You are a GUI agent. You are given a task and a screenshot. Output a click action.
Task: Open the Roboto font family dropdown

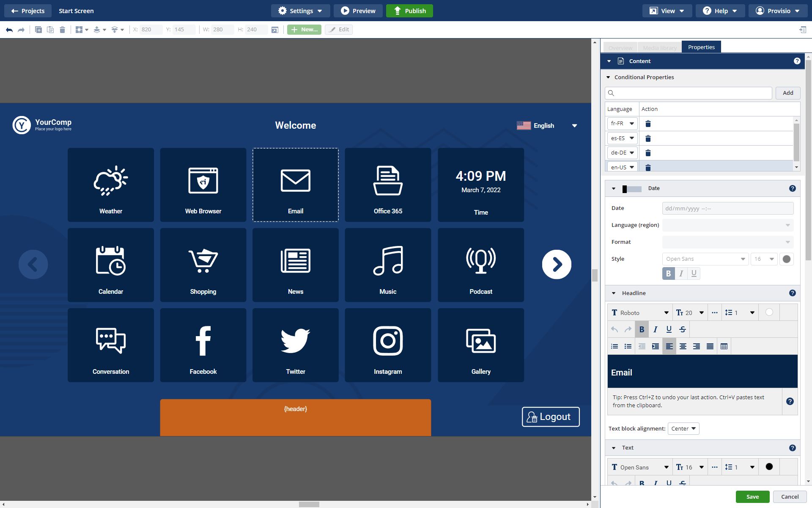639,312
